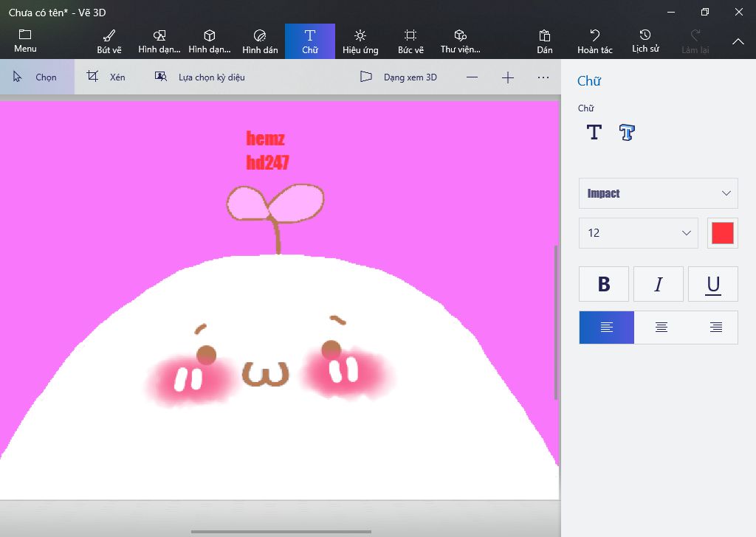
Task: Open the Lịch sử history panel
Action: pos(645,41)
